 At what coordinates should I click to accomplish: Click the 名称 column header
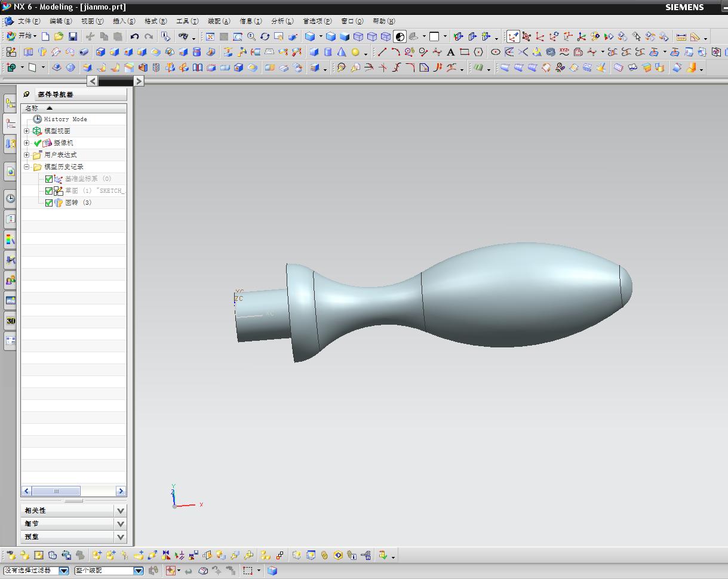tap(74, 108)
